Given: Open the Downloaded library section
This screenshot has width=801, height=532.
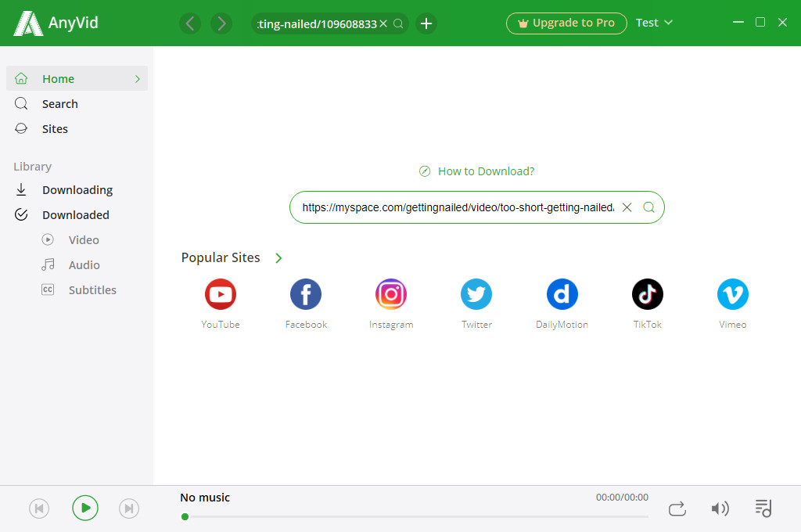Looking at the screenshot, I should point(77,214).
